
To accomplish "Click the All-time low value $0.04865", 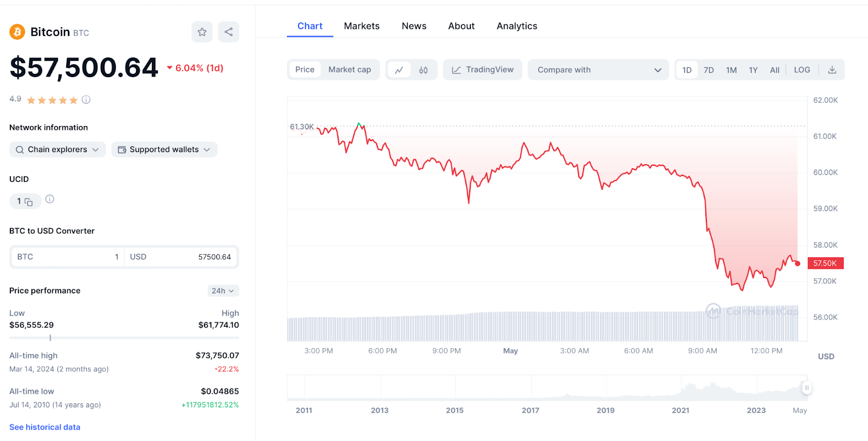I will 220,392.
